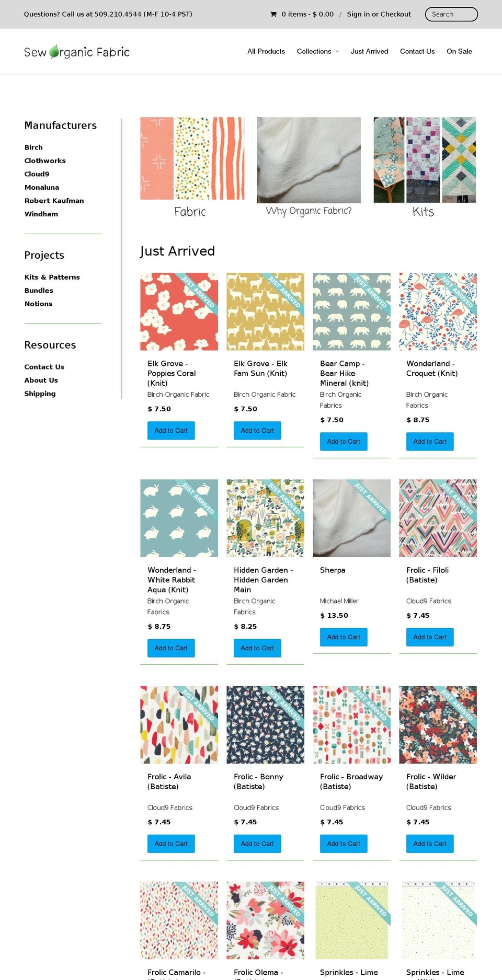
Task: Add Elk Grove - Poppies Coral to cart
Action: coord(171,430)
